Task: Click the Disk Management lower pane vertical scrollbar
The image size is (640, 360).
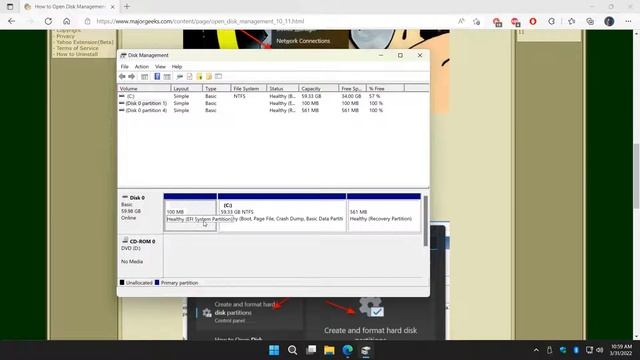Action: 426,220
